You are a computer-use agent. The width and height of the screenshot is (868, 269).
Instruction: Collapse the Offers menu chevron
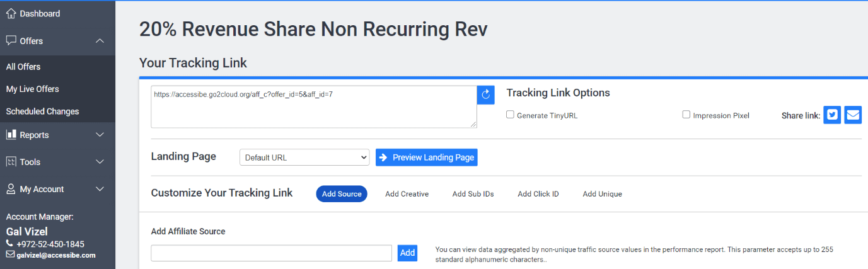[100, 41]
